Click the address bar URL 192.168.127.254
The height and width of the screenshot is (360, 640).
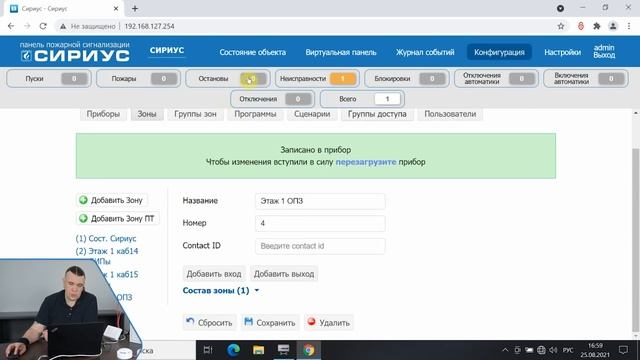(x=149, y=26)
